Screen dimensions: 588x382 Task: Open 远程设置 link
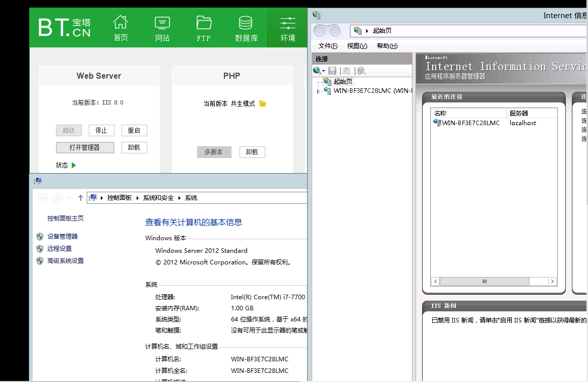pos(59,248)
